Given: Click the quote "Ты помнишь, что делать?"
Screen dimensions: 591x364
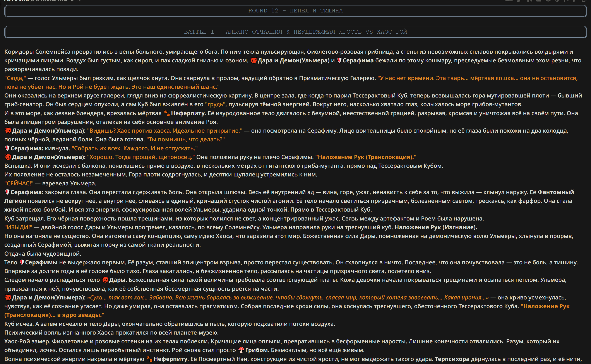Looking at the screenshot, I should (185, 139).
